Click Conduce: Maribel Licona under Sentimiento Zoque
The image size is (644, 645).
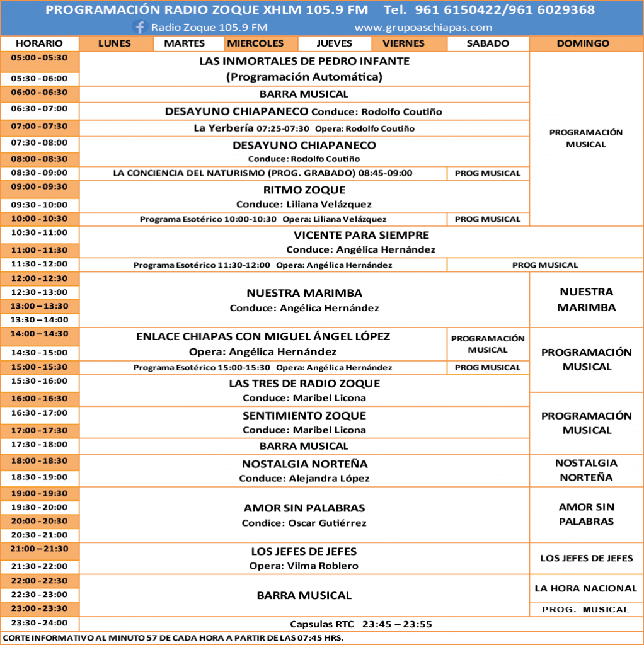coord(304,430)
